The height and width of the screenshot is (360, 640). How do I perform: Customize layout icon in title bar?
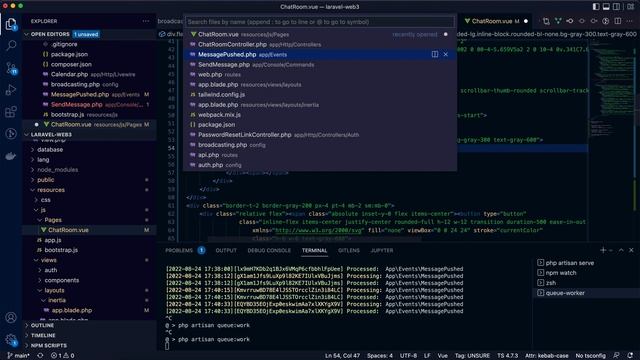[631, 7]
